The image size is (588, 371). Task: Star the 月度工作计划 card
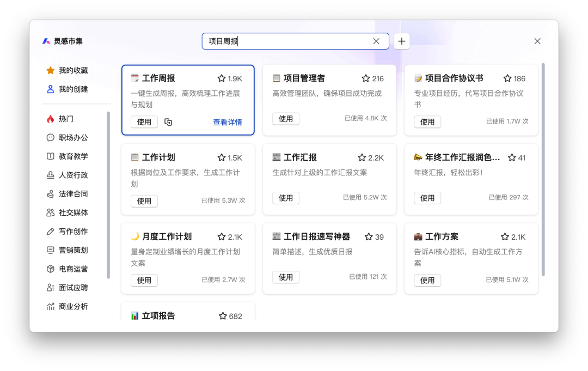pyautogui.click(x=221, y=236)
